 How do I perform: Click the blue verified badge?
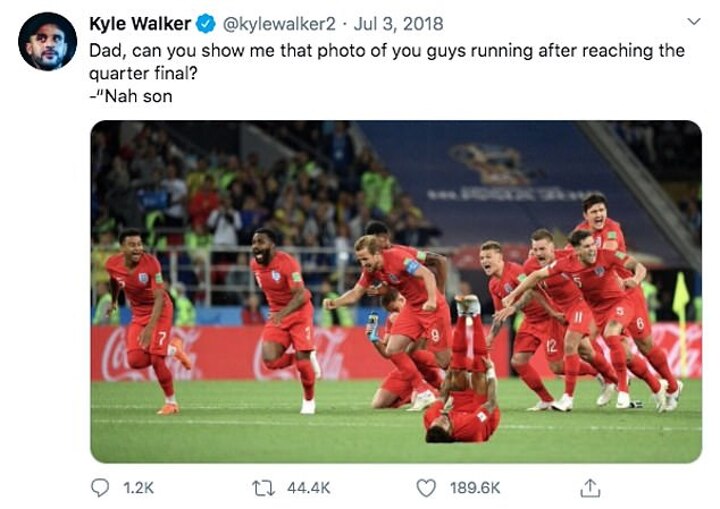point(205,23)
